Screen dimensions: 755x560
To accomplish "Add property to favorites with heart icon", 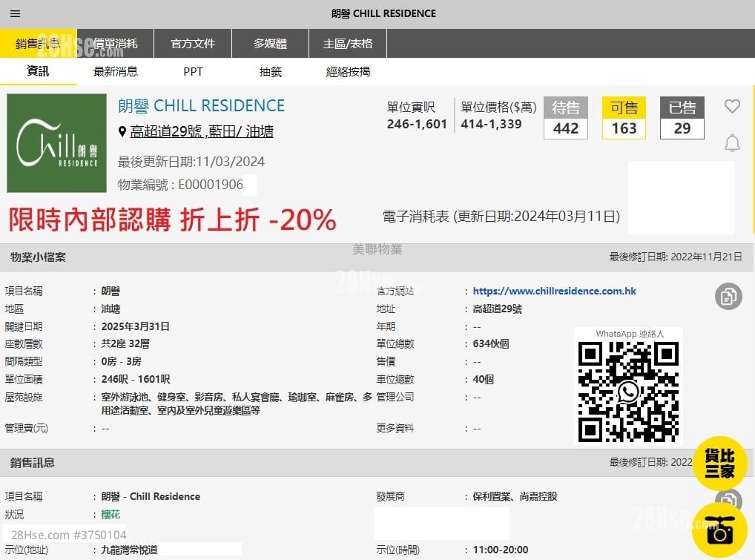I will coord(732,107).
